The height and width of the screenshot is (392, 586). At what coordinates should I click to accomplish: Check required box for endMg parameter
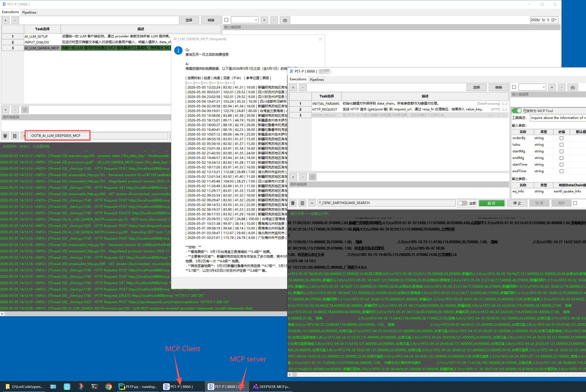pos(561,158)
